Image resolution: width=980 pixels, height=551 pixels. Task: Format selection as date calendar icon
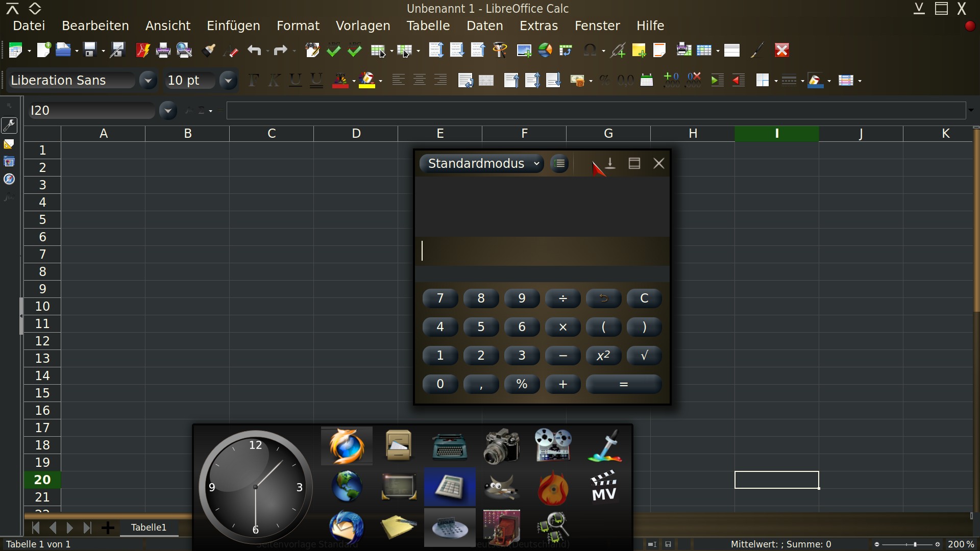click(x=647, y=80)
